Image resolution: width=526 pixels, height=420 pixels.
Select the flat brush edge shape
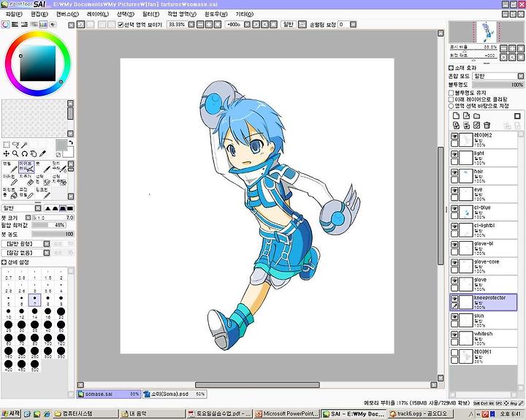(70, 208)
